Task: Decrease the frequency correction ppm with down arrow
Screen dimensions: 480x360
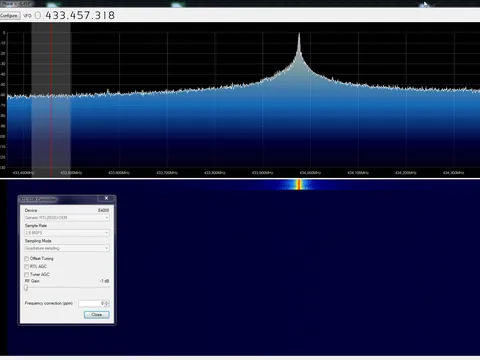Action: pos(107,305)
